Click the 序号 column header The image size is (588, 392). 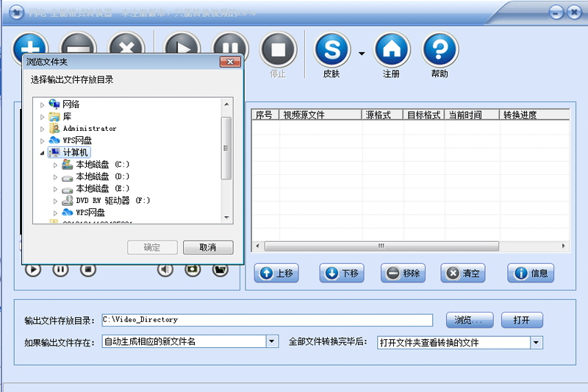pos(265,115)
